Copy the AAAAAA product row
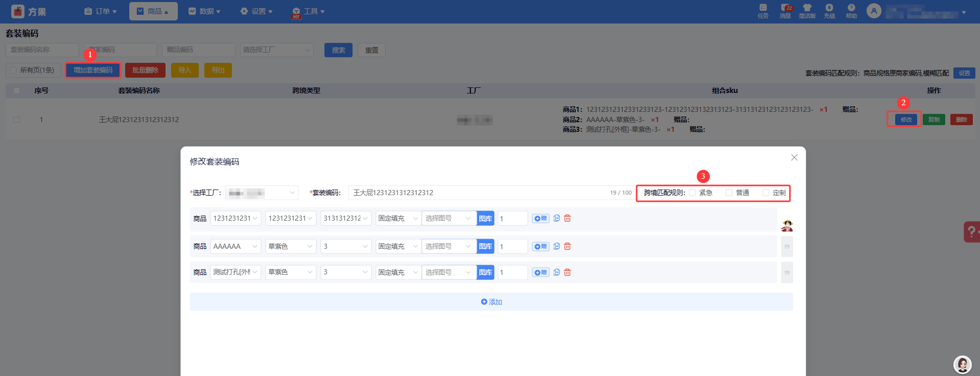Screen dimensions: 980x376 point(556,246)
